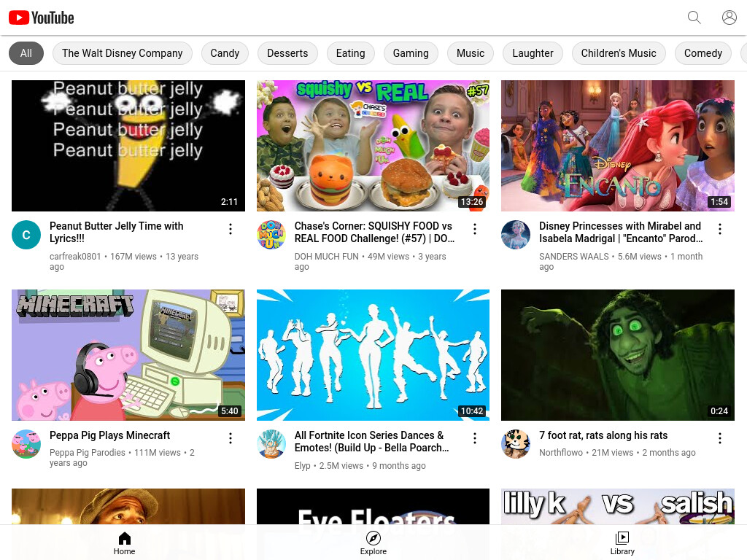Play Squishy vs Real food thumbnail
Image resolution: width=747 pixels, height=560 pixels.
pos(373,146)
